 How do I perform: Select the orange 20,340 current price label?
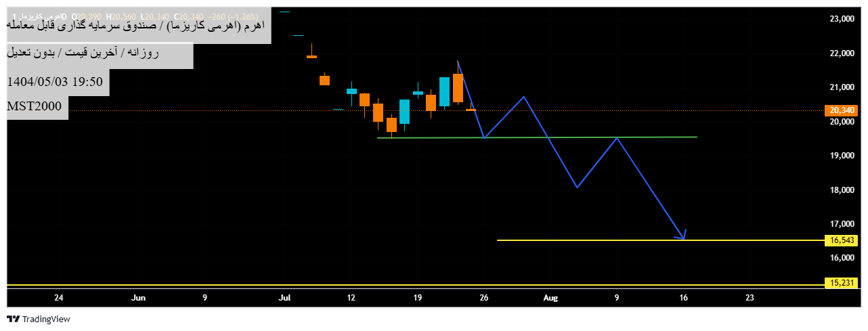[840, 110]
